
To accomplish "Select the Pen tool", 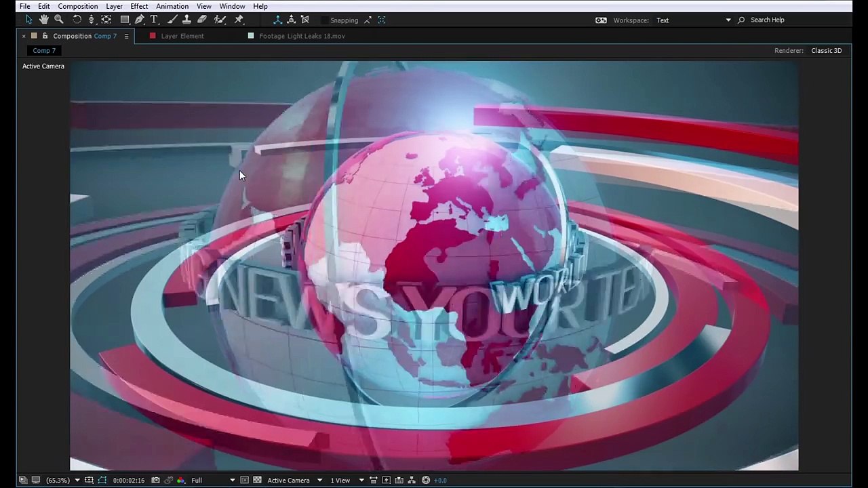I will point(140,20).
